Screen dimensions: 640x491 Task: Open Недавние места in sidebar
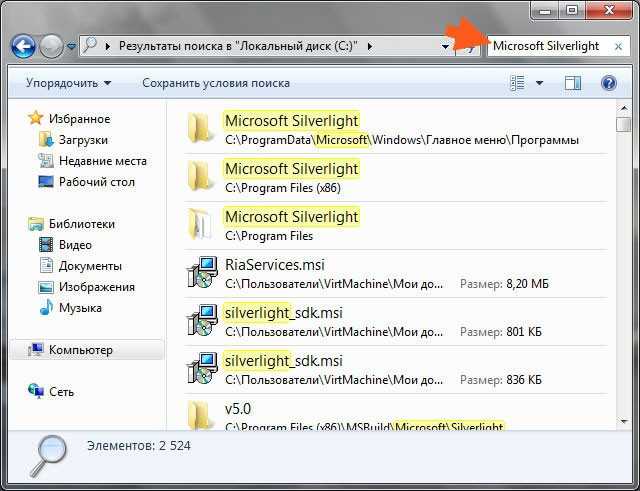point(103,161)
